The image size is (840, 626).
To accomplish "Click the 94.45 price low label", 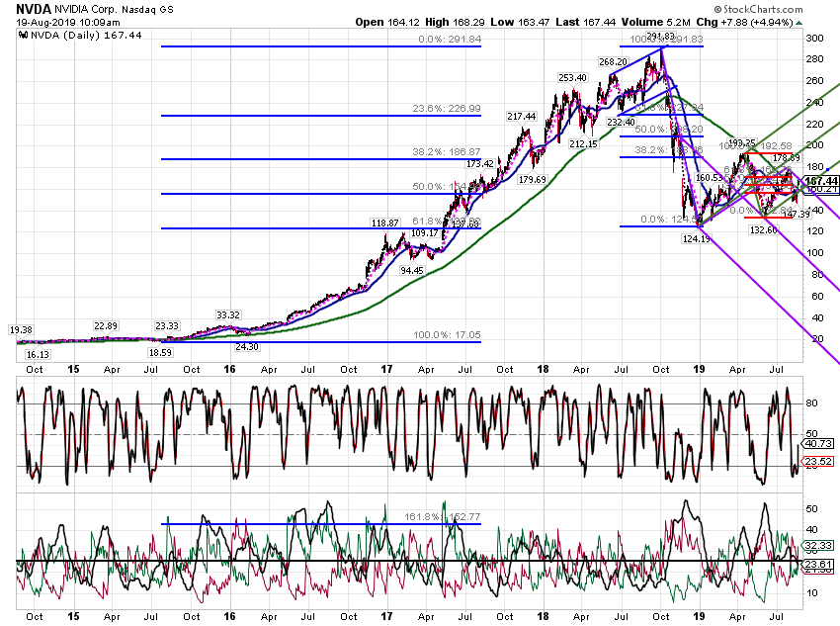I will (x=412, y=271).
